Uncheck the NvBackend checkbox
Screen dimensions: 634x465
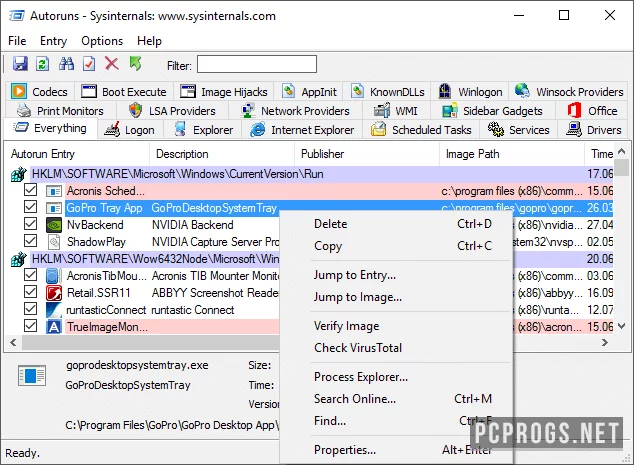[x=30, y=224]
